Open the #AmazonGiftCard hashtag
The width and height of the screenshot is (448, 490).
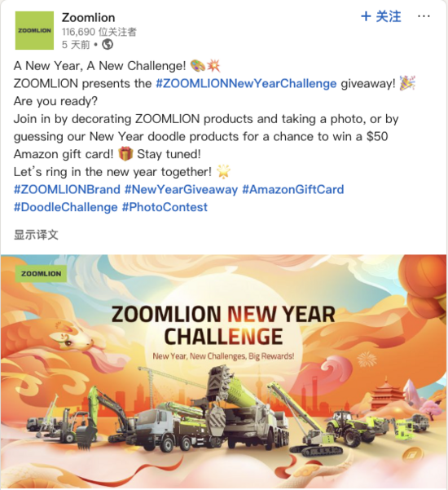pyautogui.click(x=293, y=190)
